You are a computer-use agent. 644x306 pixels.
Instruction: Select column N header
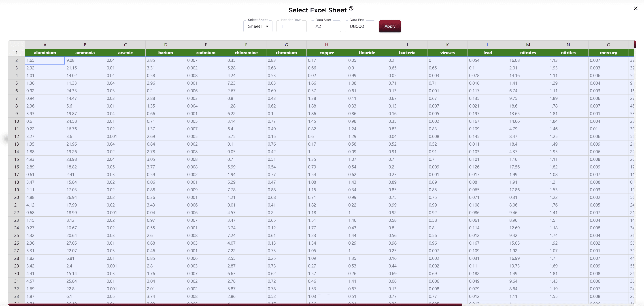click(x=568, y=45)
